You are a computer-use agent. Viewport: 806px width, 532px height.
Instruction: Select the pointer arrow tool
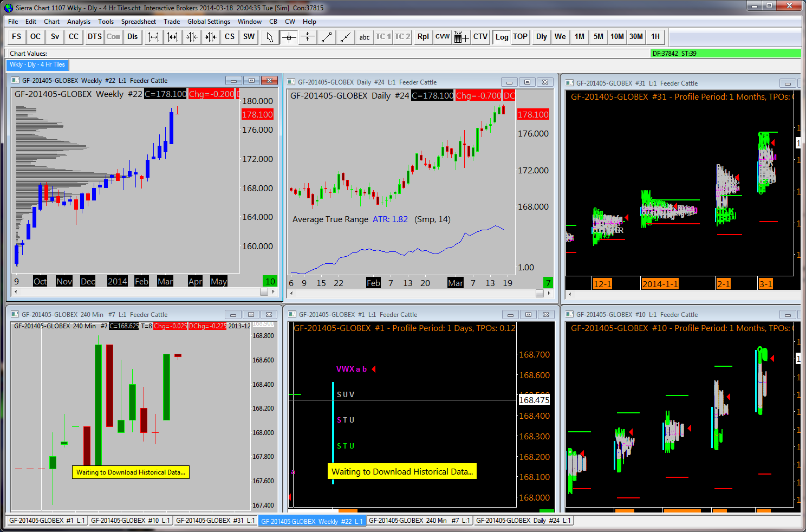point(270,37)
